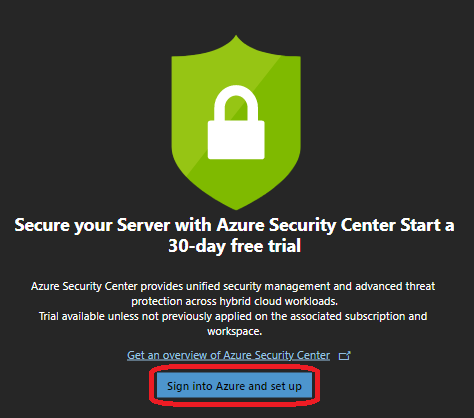
Task: Open the external link arrow icon
Action: pos(345,356)
